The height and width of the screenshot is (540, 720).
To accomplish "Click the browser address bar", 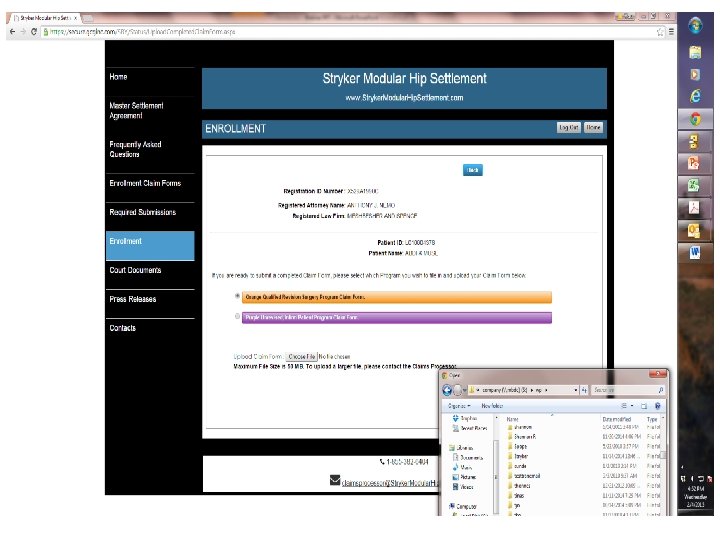I will point(349,32).
